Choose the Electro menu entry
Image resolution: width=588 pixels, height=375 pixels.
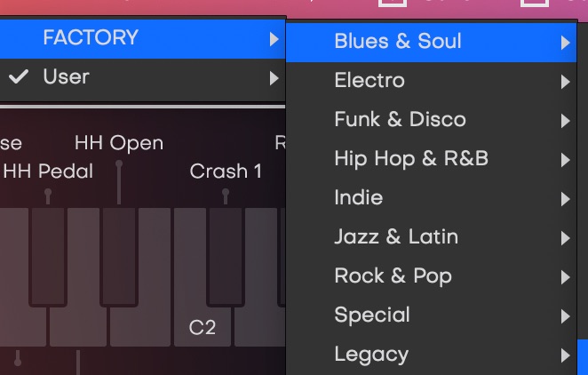pos(369,81)
